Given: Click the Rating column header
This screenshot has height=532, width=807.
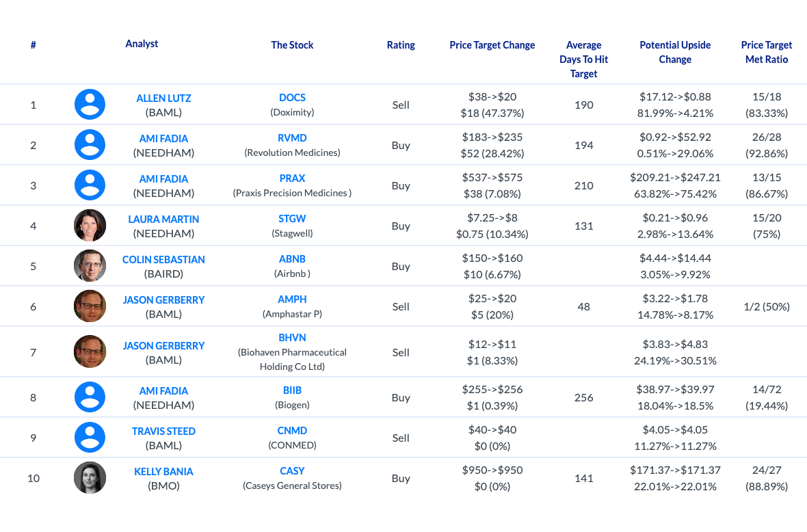Looking at the screenshot, I should click(401, 45).
